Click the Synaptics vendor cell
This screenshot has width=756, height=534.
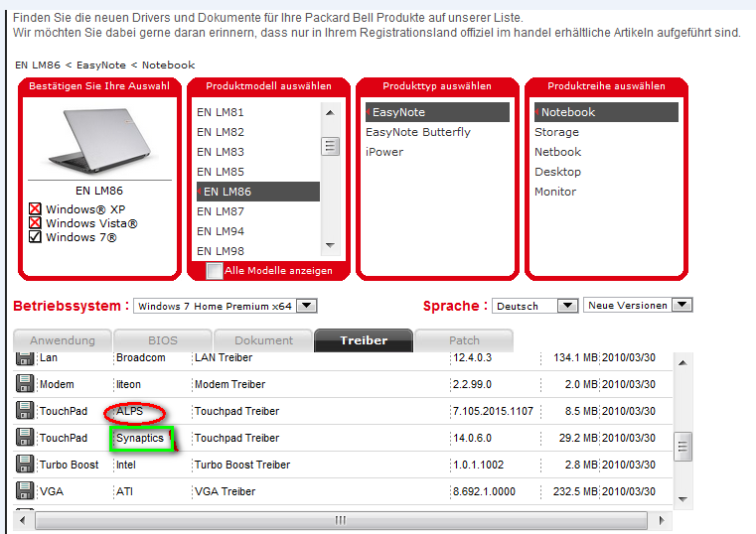click(140, 438)
